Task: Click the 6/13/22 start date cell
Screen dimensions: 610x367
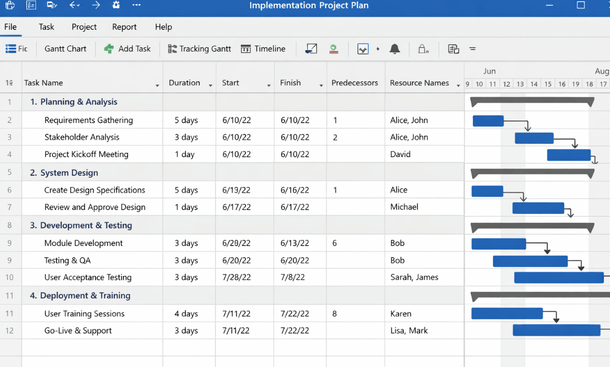Action: (x=245, y=190)
